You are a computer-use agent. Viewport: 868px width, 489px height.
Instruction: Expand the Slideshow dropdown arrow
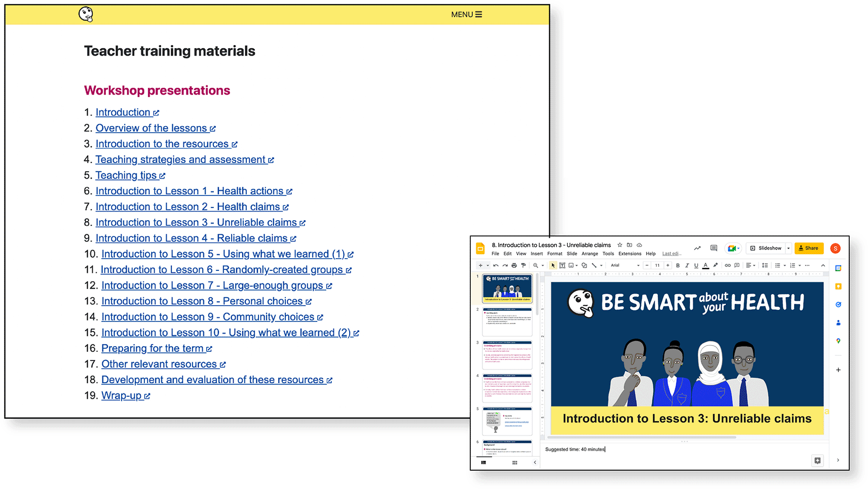[788, 248]
